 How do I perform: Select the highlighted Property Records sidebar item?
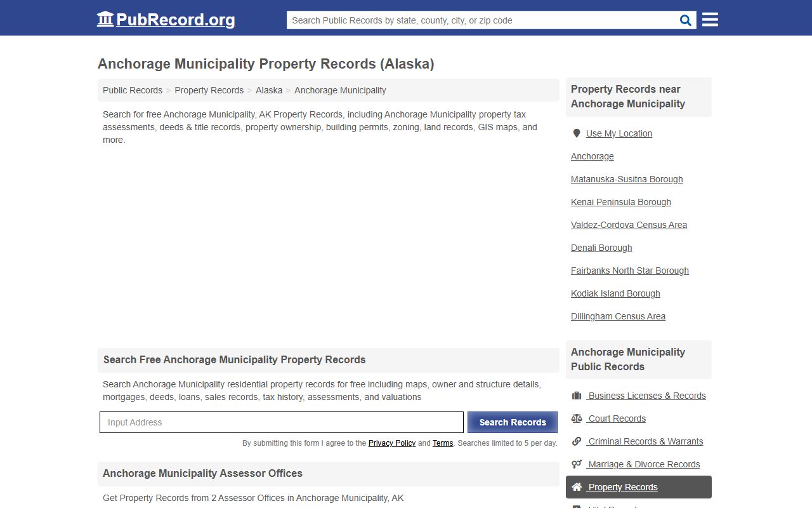[639, 487]
